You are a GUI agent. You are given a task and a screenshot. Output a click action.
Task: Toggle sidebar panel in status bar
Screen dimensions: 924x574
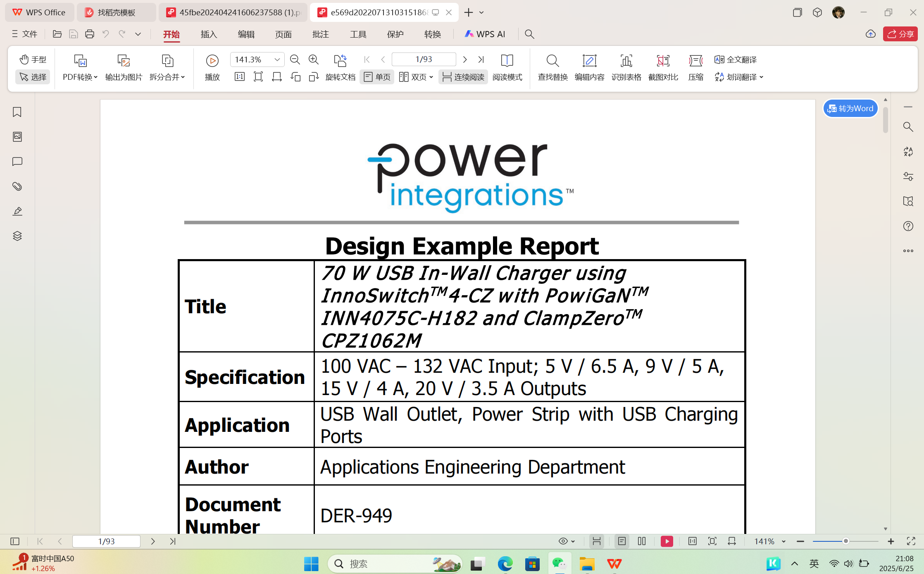pyautogui.click(x=15, y=541)
